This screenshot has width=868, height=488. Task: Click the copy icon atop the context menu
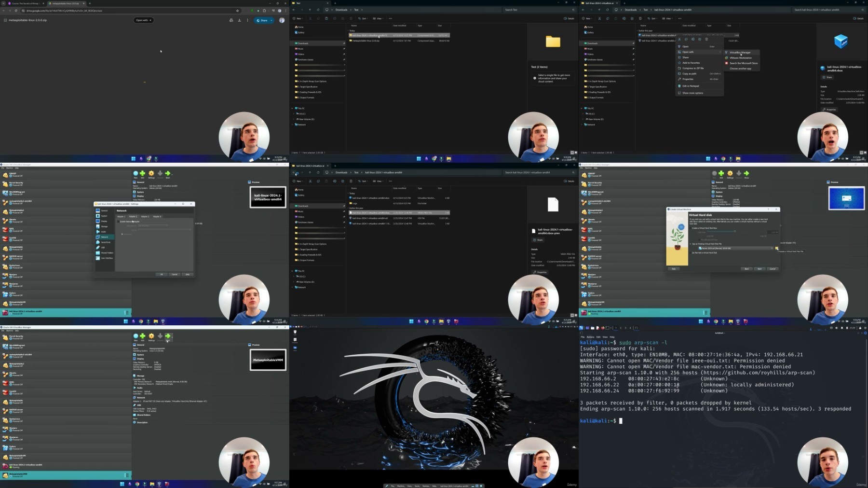point(686,40)
